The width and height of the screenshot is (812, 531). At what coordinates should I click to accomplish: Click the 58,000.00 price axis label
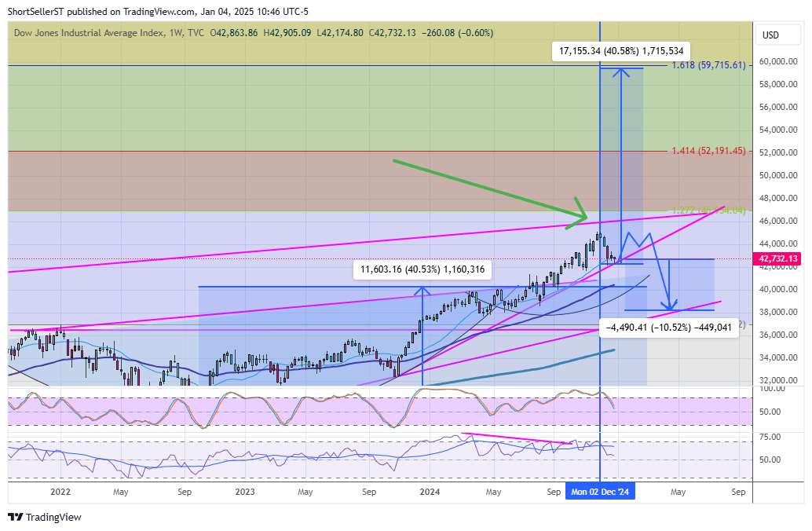click(777, 84)
